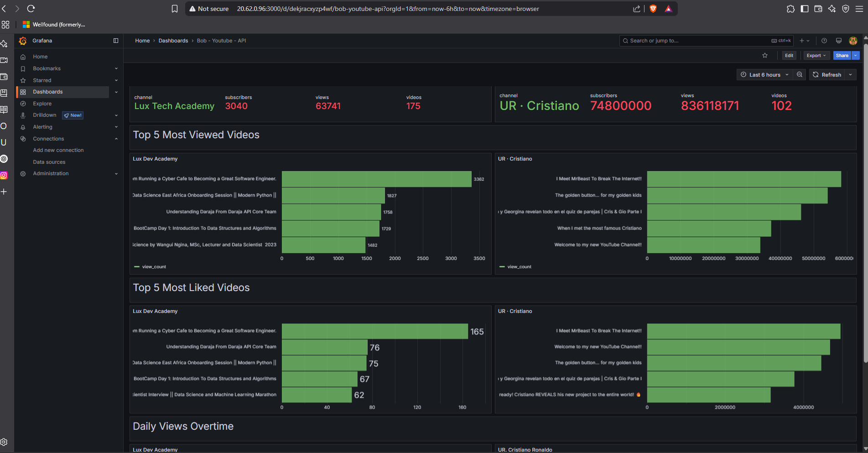Open the plus New dropdown in the top bar
Screen dimensions: 868x453
(805, 41)
